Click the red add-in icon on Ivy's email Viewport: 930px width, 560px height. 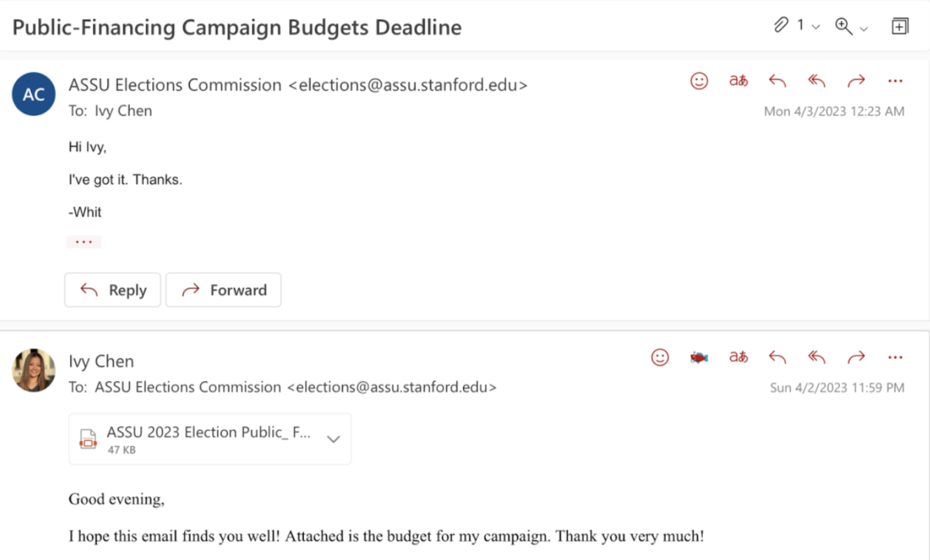pyautogui.click(x=699, y=357)
